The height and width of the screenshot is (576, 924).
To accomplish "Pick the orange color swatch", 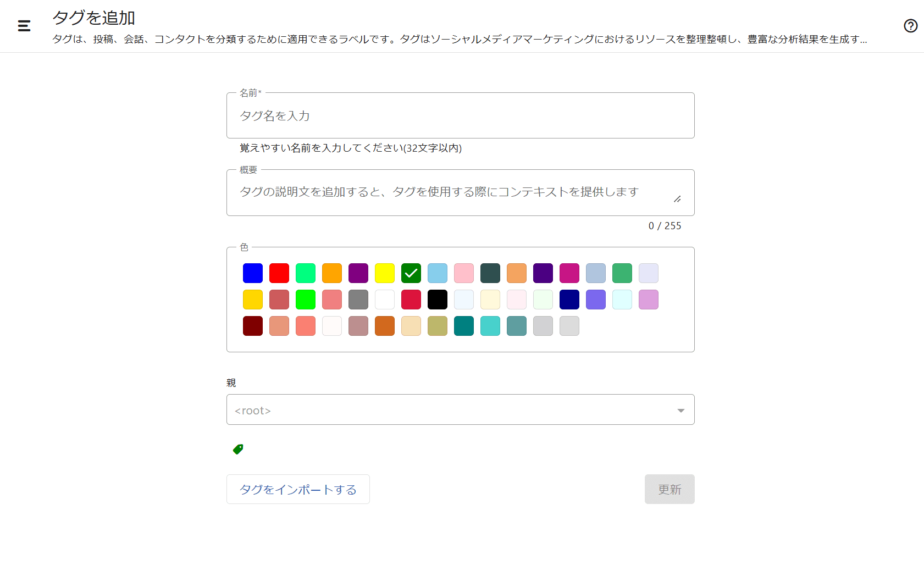I will click(x=332, y=273).
